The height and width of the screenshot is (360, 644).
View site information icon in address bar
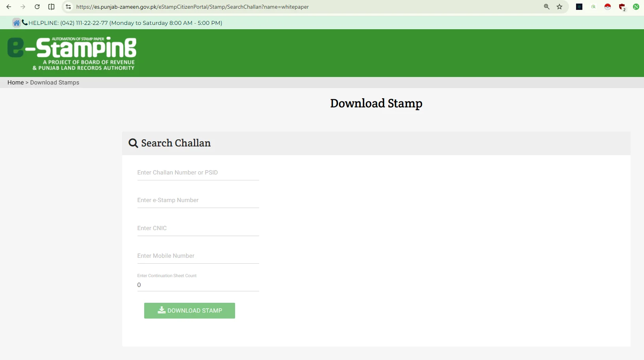[x=68, y=7]
